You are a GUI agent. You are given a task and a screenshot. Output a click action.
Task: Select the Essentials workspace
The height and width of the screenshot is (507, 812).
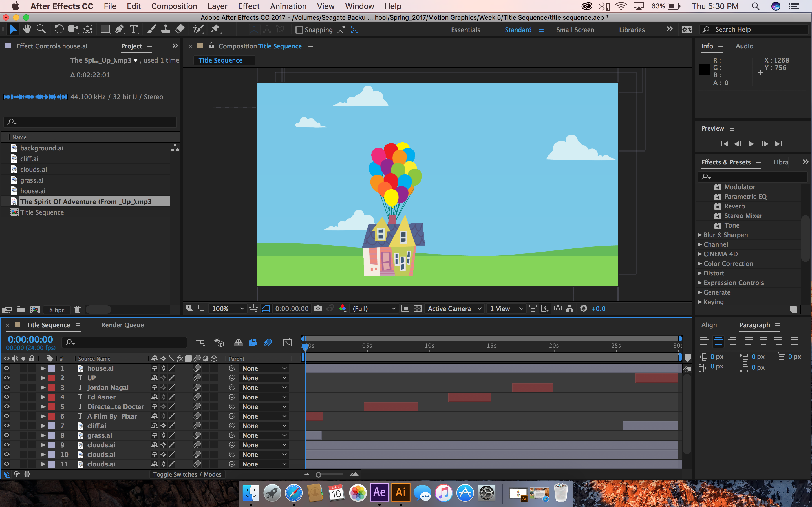(x=465, y=30)
